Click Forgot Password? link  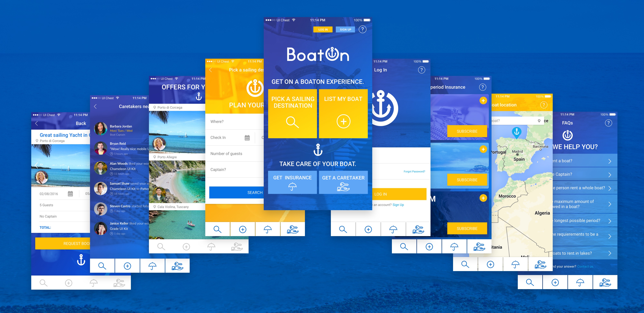(x=414, y=172)
